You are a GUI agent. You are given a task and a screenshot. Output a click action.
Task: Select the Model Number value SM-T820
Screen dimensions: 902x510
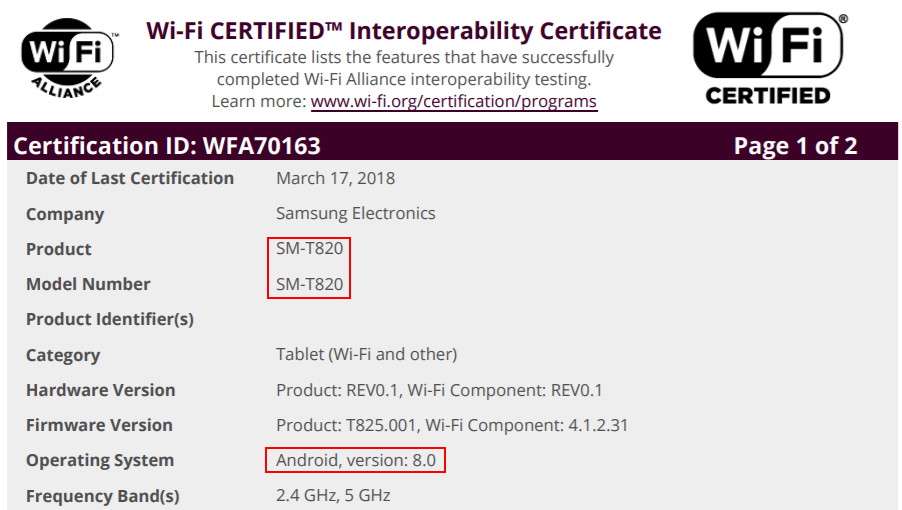[309, 284]
